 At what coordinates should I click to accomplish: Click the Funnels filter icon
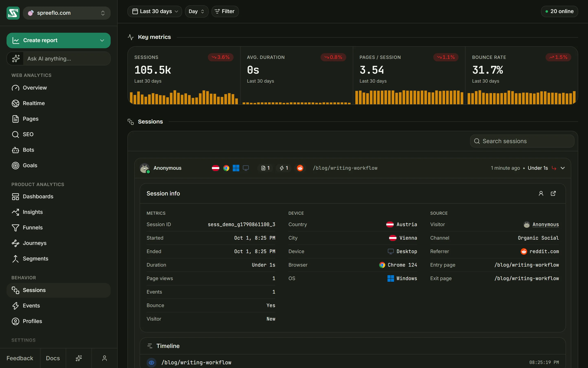coord(15,228)
